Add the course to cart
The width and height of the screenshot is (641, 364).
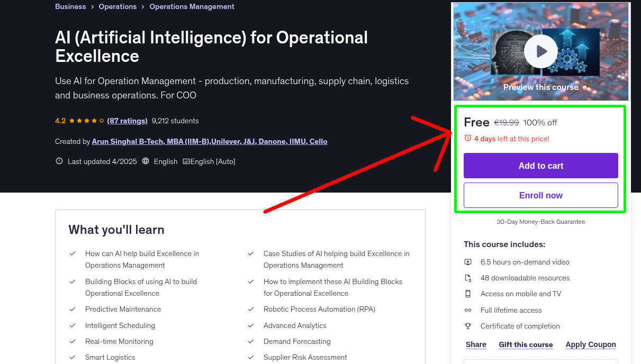pyautogui.click(x=540, y=166)
